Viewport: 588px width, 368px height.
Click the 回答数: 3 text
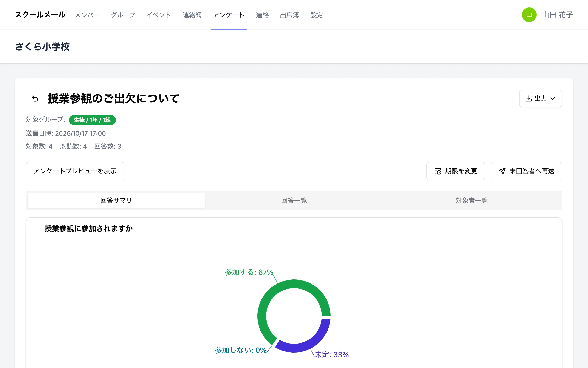(x=108, y=146)
